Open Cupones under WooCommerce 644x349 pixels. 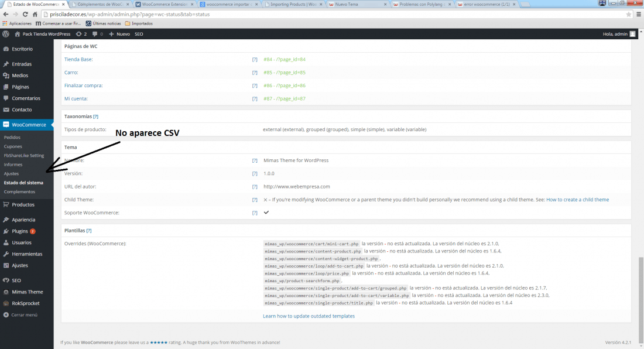(13, 146)
